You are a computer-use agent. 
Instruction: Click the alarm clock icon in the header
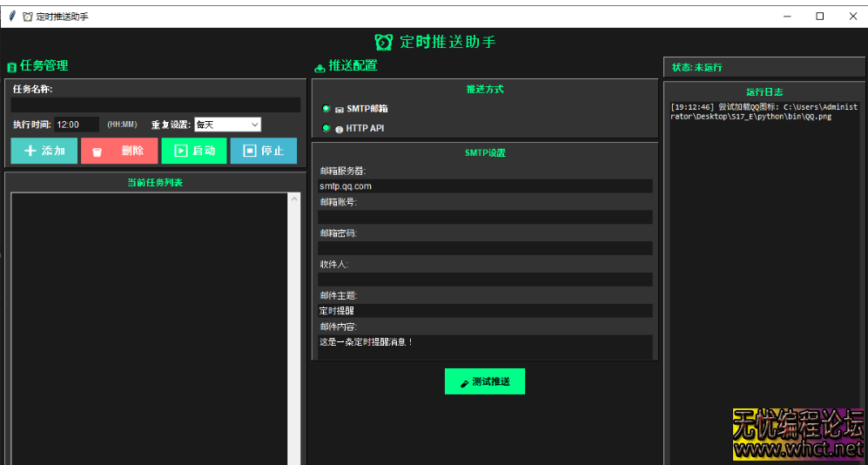(383, 42)
